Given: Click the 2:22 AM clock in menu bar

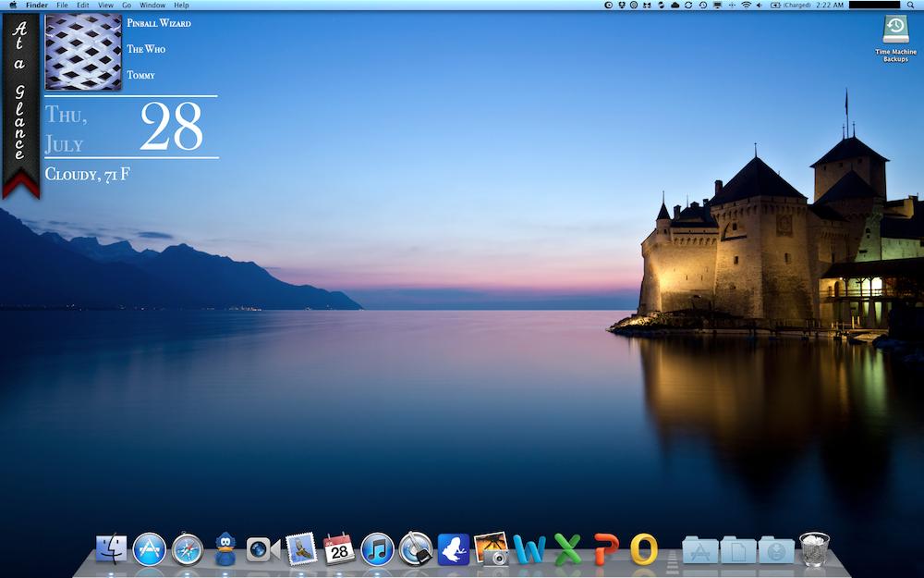Looking at the screenshot, I should coord(831,6).
